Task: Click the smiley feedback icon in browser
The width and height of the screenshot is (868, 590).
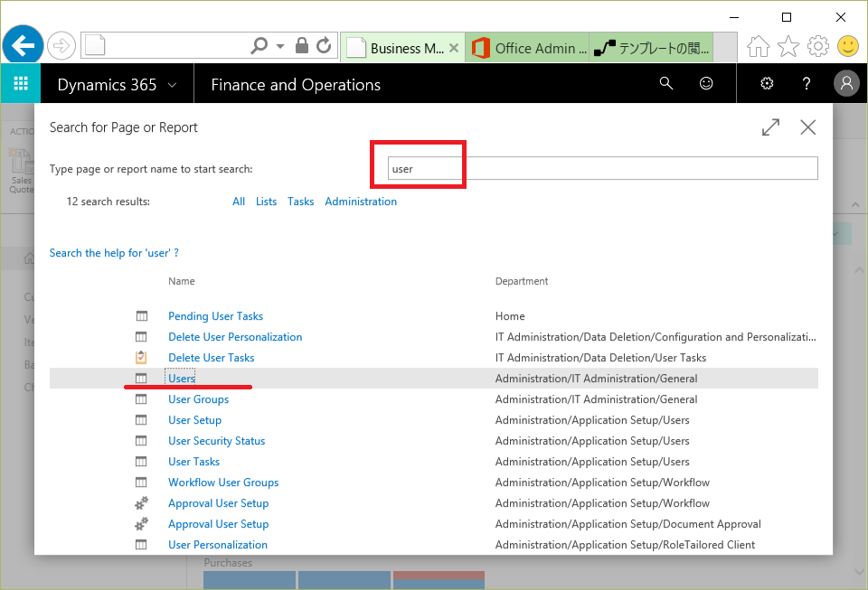Action: point(847,46)
